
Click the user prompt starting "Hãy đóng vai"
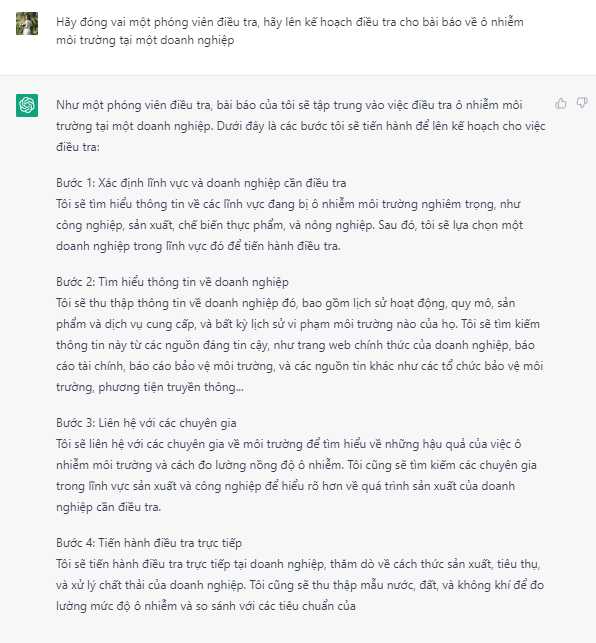point(290,31)
